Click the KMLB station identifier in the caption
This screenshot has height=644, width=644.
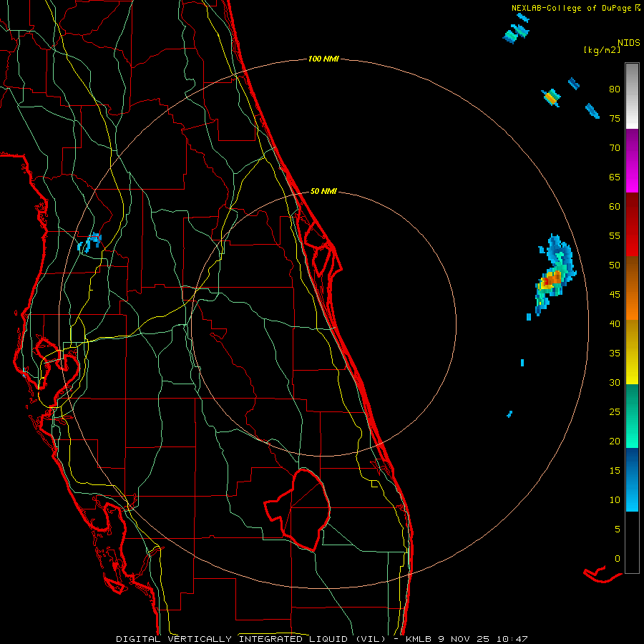tap(419, 639)
